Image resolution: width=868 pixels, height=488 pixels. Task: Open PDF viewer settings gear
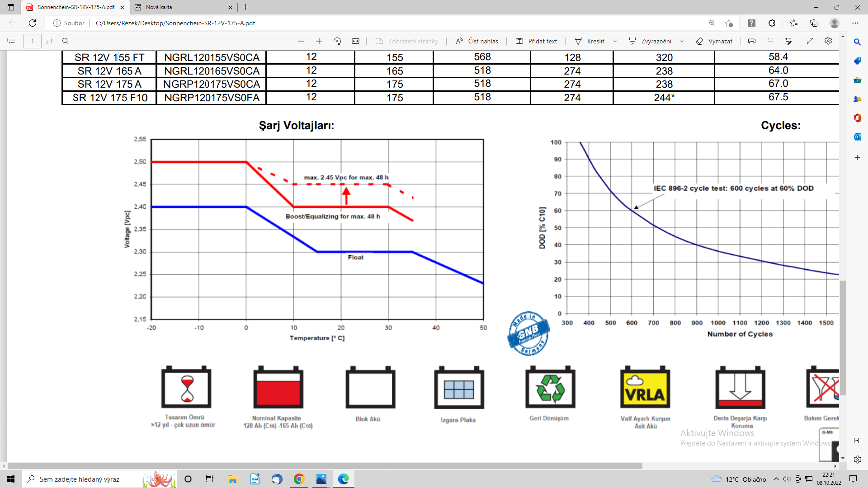coord(828,41)
